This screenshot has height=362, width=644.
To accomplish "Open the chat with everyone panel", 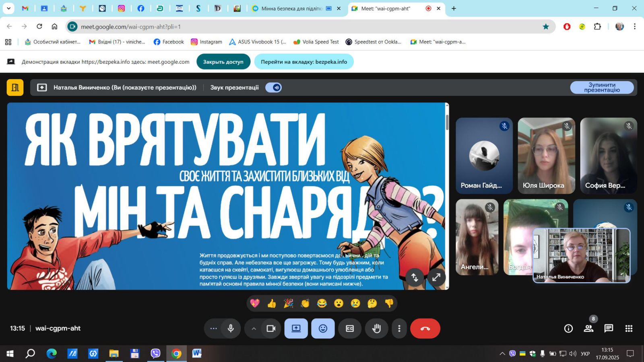I will tap(609, 329).
